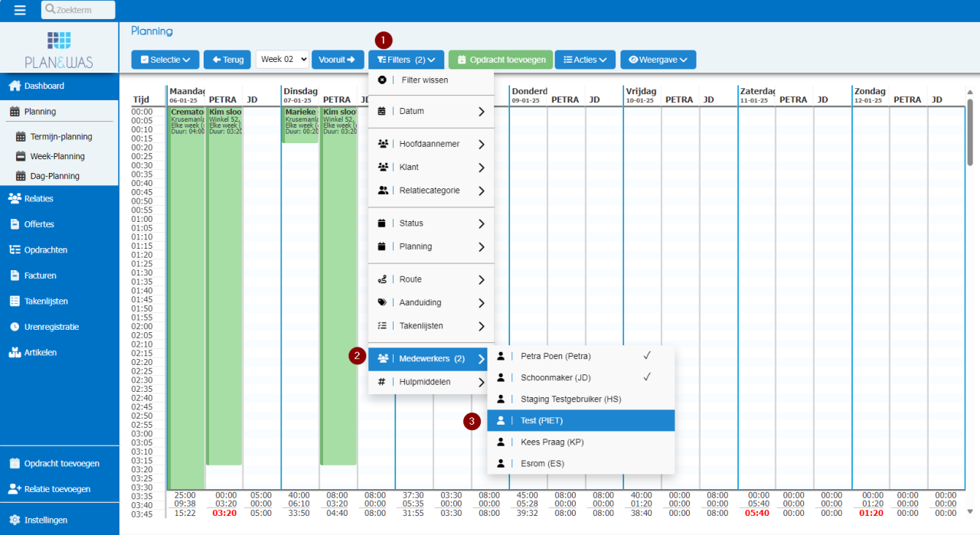
Task: Click the Termijn-planning calendar icon
Action: pos(21,136)
